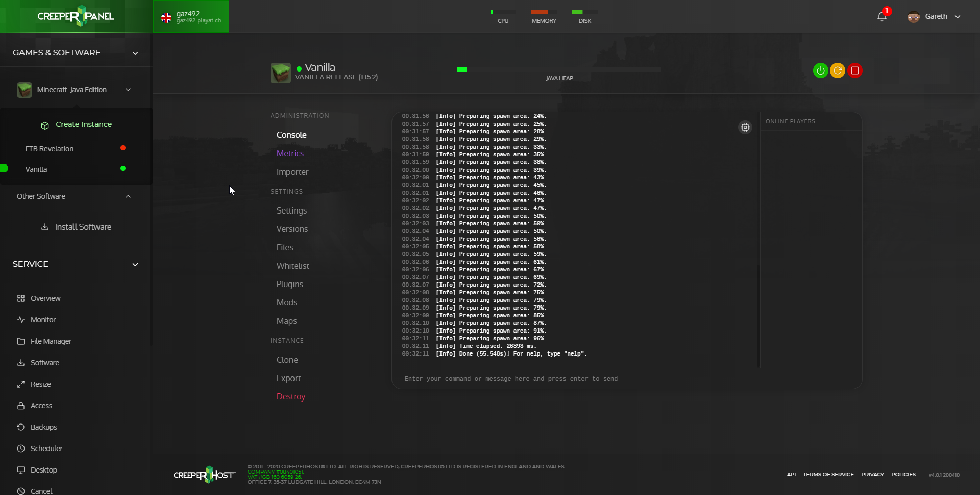Open the Maps page

pos(286,321)
